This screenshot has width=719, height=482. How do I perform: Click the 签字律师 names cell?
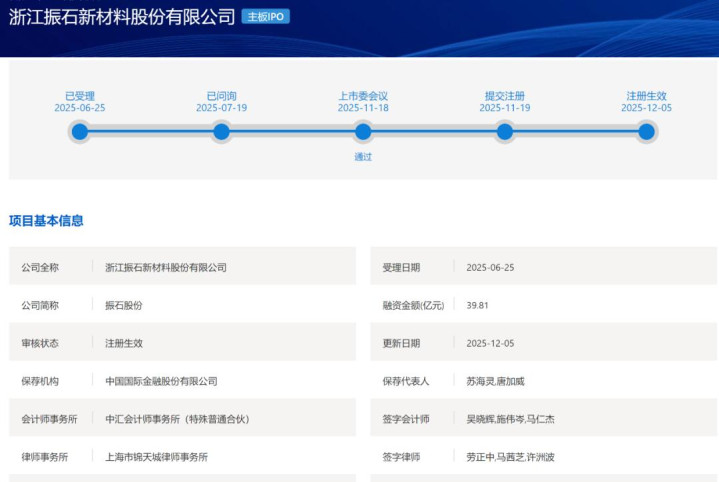pyautogui.click(x=510, y=457)
